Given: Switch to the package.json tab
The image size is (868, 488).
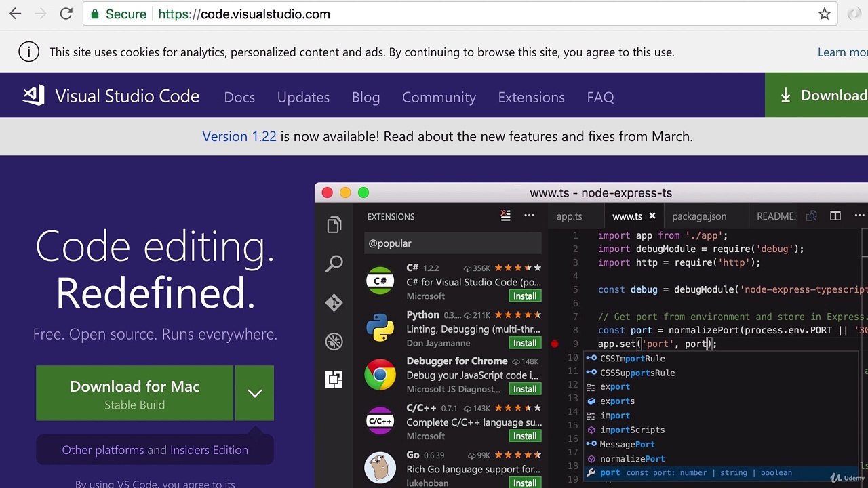Looking at the screenshot, I should pyautogui.click(x=699, y=216).
